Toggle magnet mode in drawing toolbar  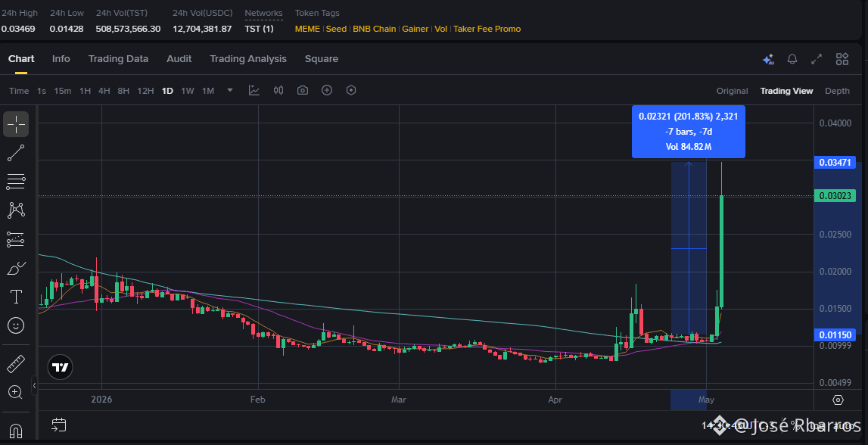coord(16,431)
